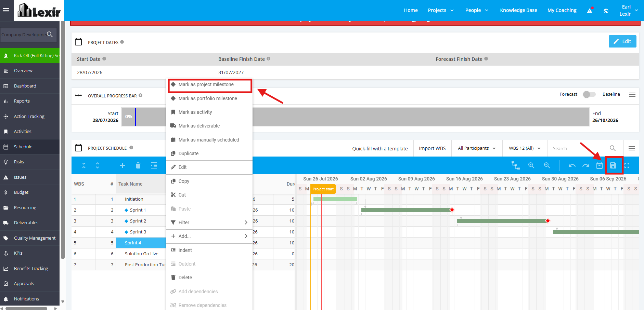Open the hamburger navigation menu
The image size is (644, 310).
6,10
